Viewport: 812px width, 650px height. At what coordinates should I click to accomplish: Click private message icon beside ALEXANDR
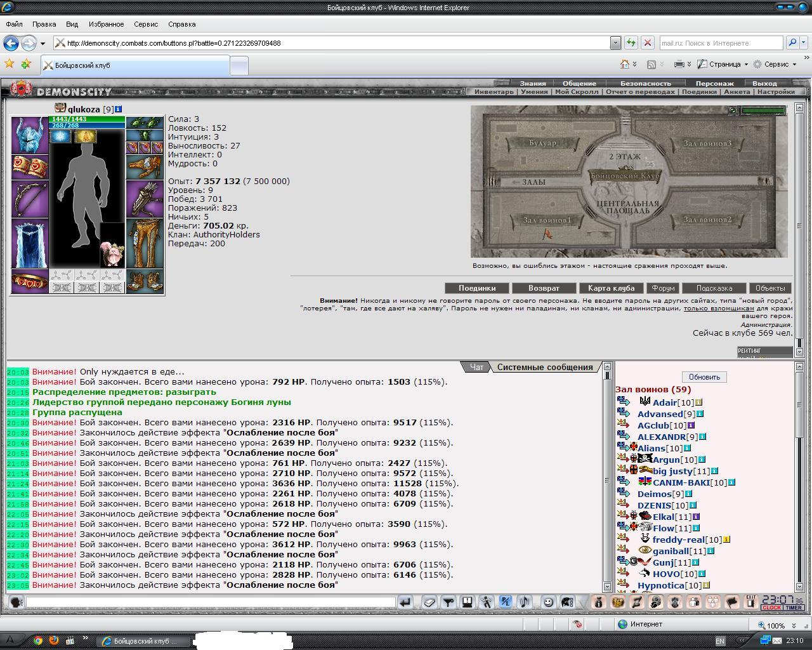(622, 436)
